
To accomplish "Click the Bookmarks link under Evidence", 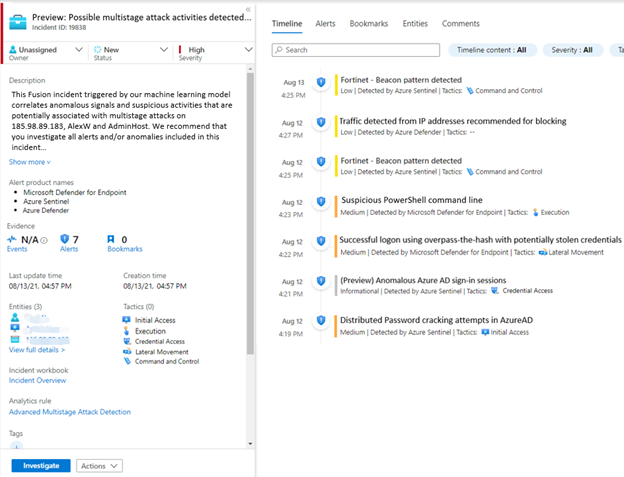I will point(125,249).
